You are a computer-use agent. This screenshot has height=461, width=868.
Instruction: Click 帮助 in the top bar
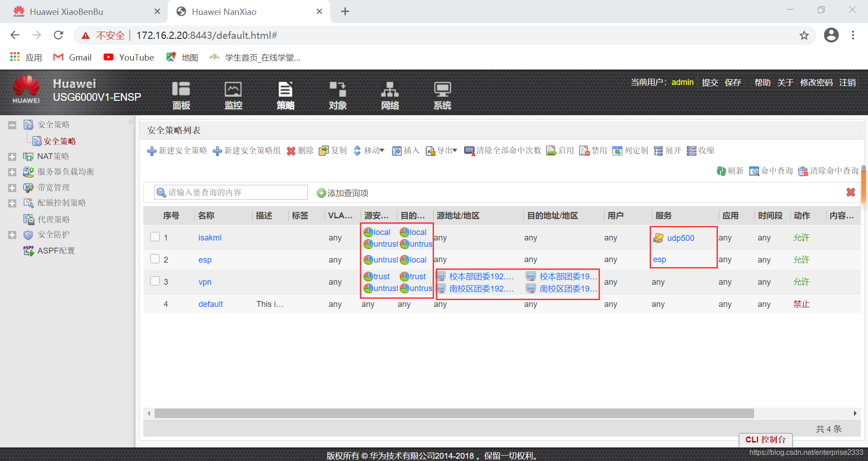click(762, 82)
